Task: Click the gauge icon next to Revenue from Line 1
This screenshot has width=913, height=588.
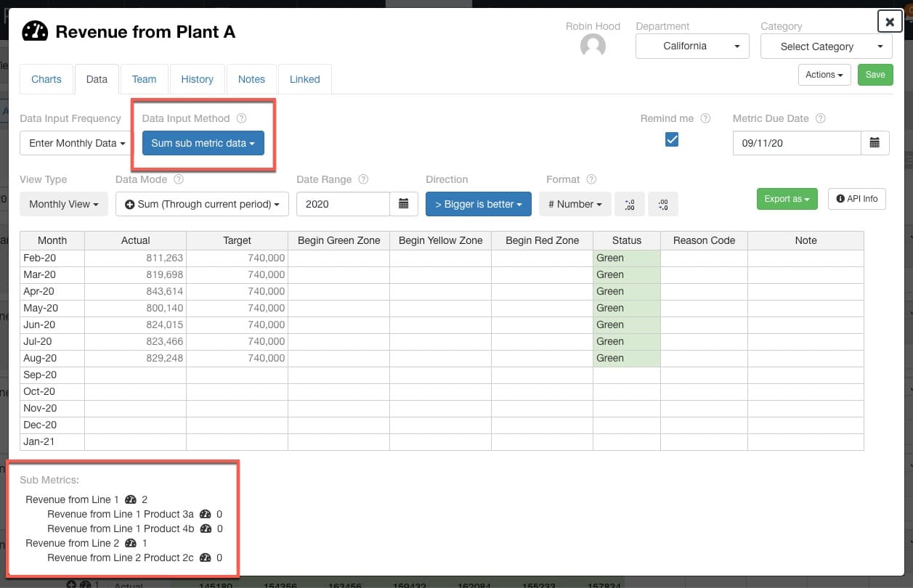Action: coord(131,499)
